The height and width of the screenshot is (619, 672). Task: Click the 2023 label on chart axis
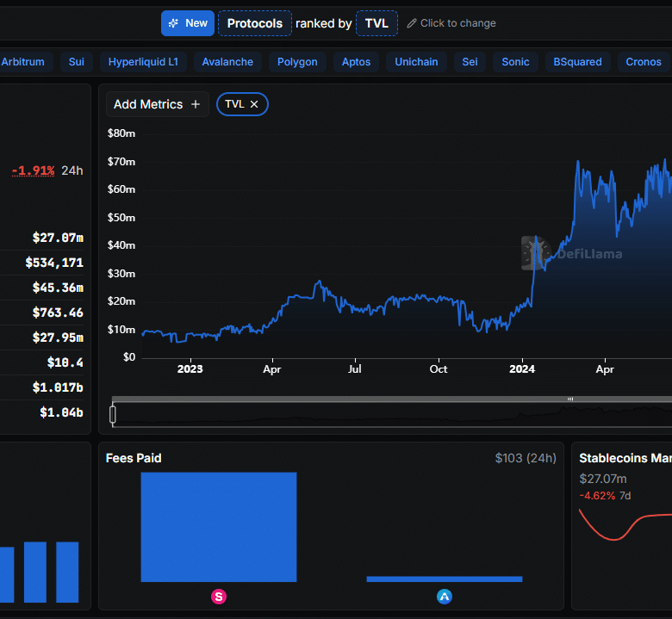click(x=190, y=368)
